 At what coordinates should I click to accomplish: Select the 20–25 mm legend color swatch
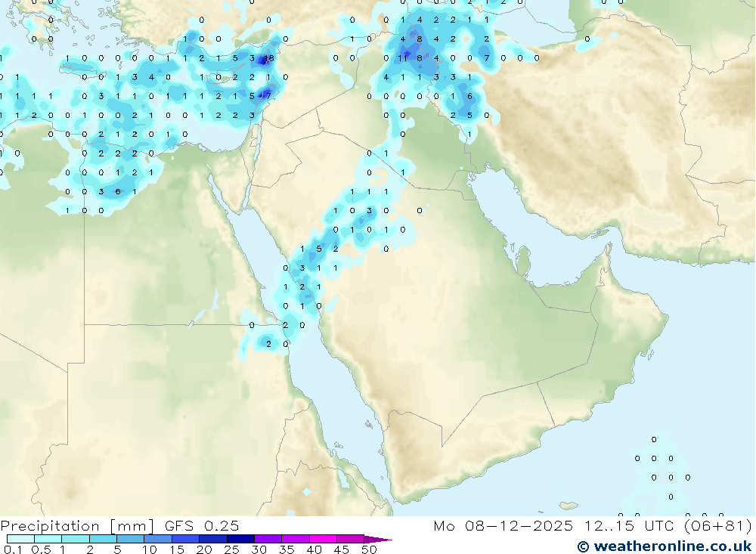pyautogui.click(x=213, y=539)
